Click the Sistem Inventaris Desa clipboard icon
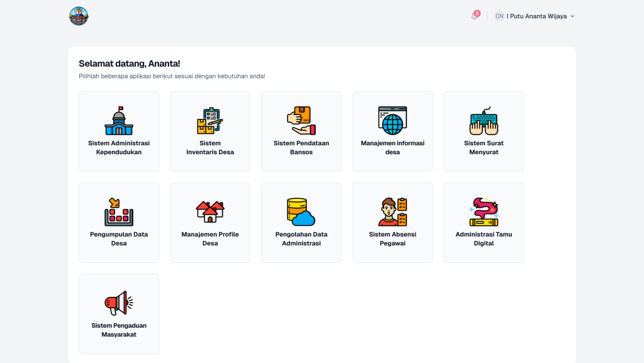 (x=210, y=121)
